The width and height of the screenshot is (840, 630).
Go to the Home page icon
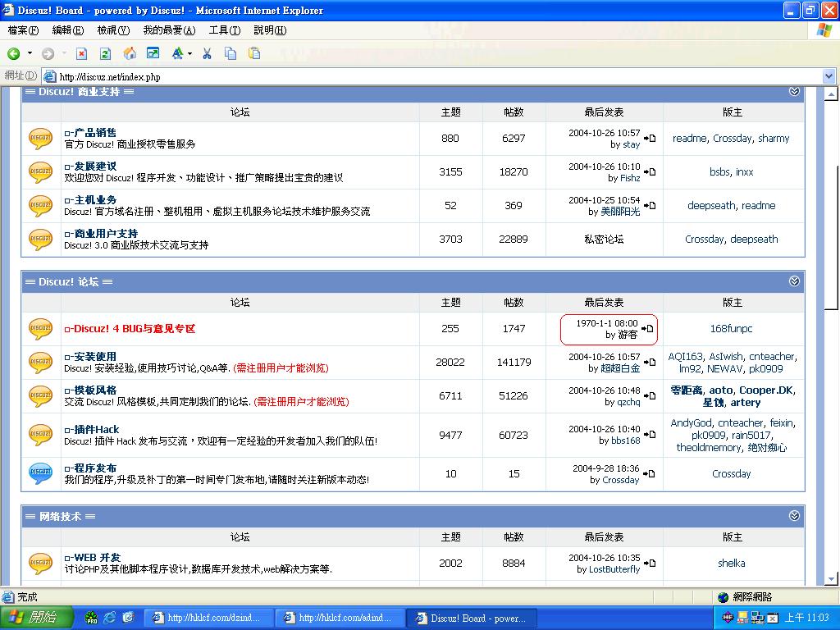[x=130, y=53]
